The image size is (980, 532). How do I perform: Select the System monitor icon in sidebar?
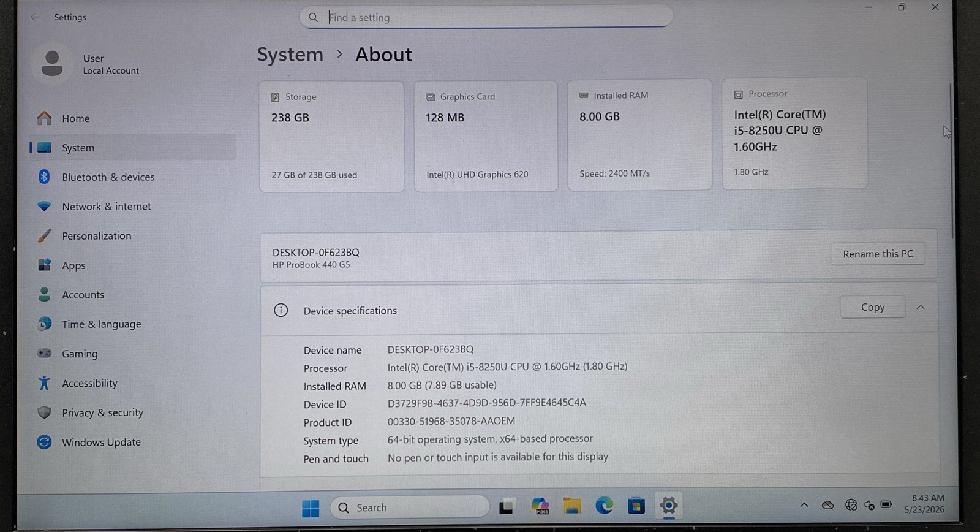[44, 148]
